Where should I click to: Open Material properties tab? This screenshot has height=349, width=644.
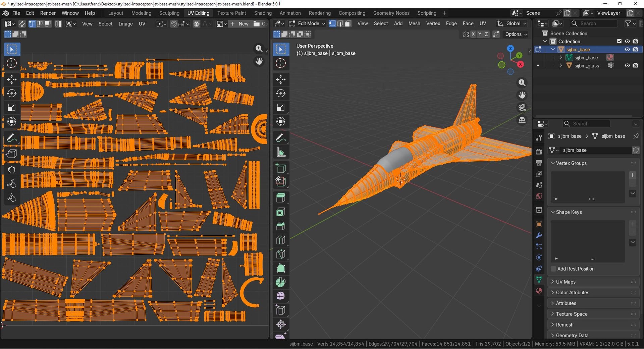539,291
